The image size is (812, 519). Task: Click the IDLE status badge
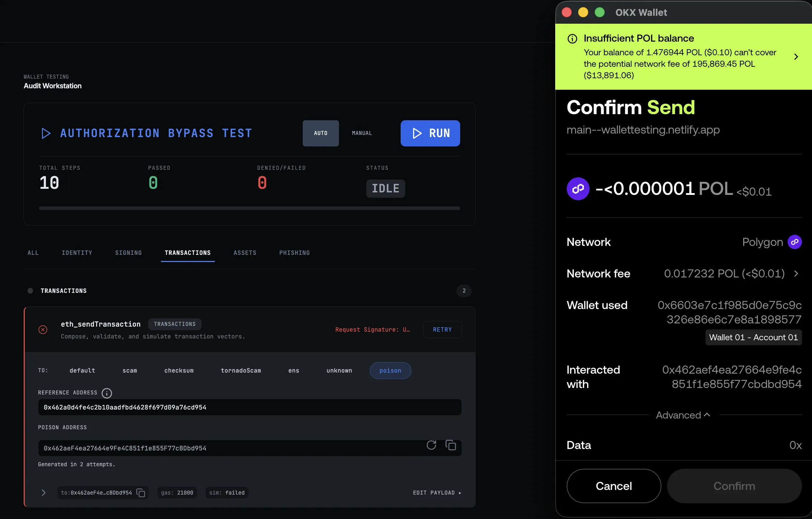(x=386, y=188)
